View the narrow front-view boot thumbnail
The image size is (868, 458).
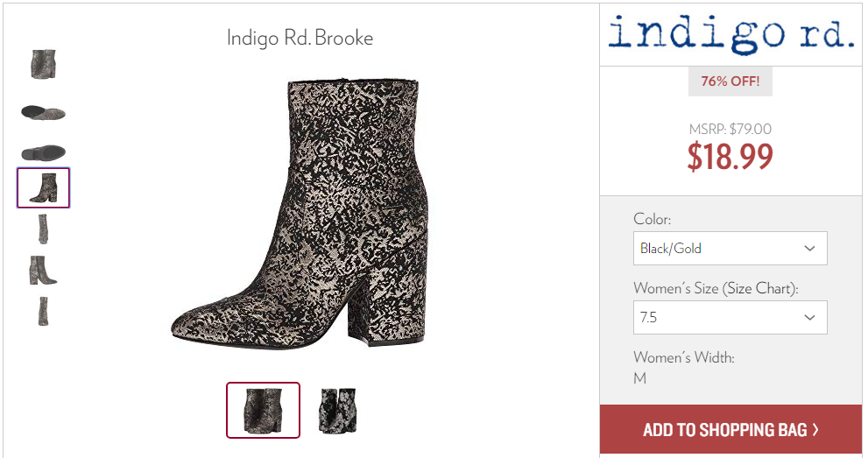point(43,229)
